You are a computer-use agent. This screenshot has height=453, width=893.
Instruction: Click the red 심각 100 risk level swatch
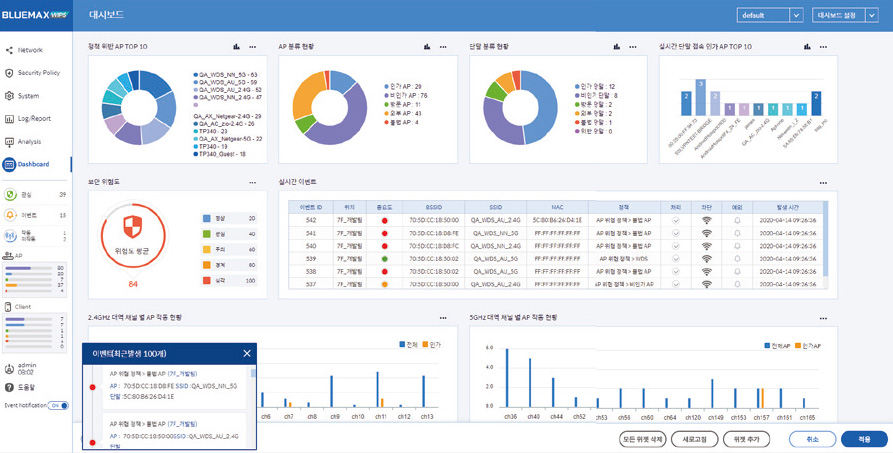(207, 281)
